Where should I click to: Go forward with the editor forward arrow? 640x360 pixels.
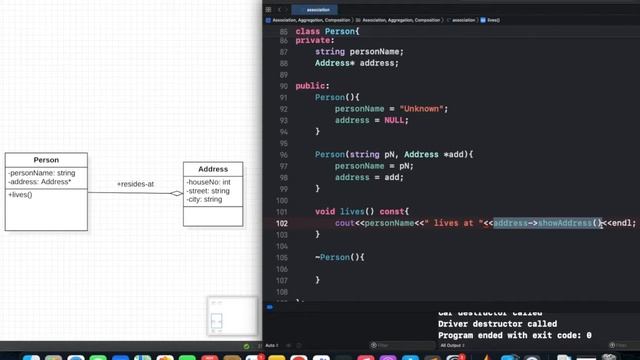287,9
